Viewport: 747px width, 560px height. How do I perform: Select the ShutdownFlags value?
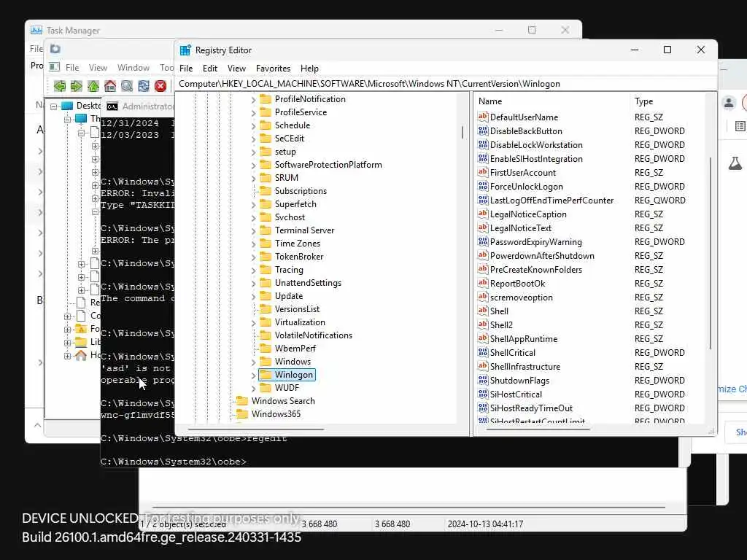[x=519, y=381]
